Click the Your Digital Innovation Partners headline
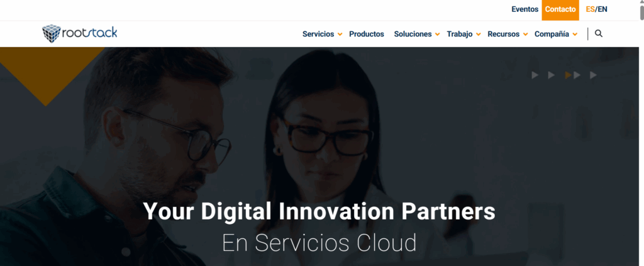 coord(319,211)
